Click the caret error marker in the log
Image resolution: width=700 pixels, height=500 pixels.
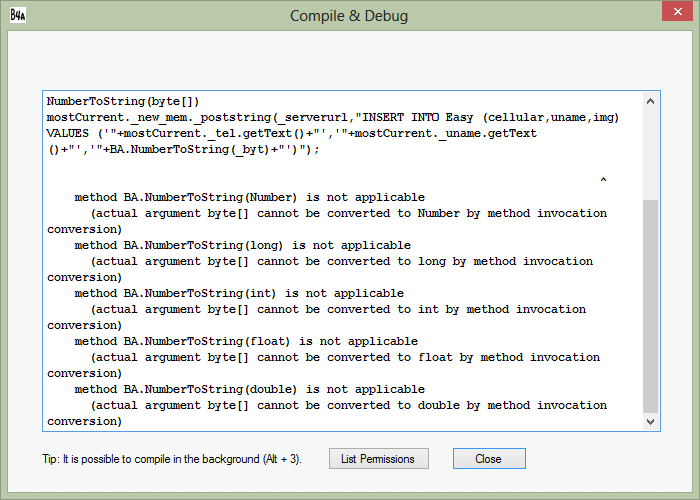603,180
